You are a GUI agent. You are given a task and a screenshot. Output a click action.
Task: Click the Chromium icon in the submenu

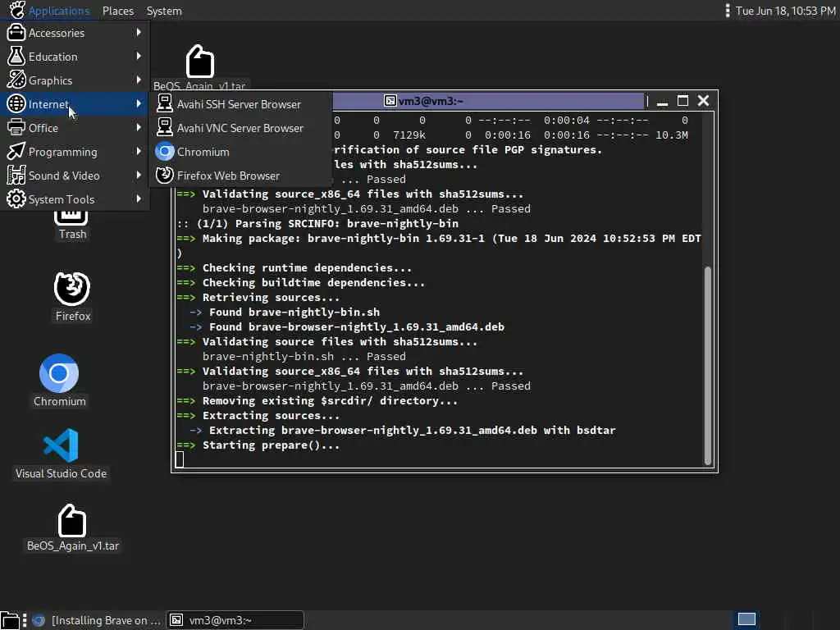[164, 152]
